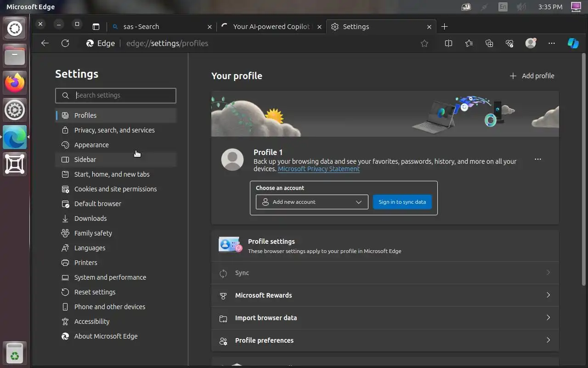Click the browser back arrow

45,43
